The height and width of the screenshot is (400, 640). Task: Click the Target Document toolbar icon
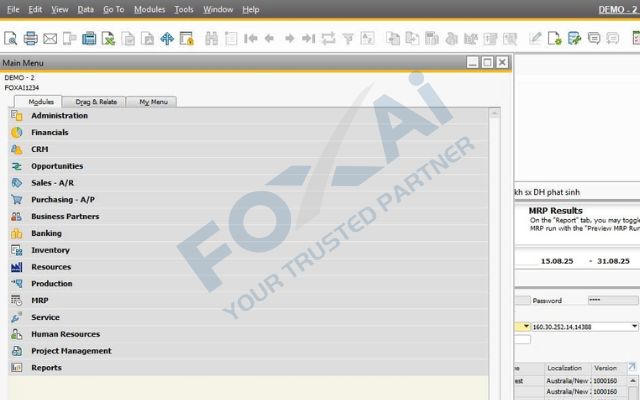[x=412, y=39]
